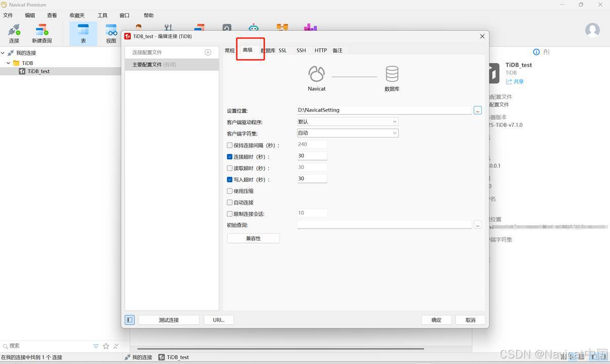
Task: Enable 读取超时 read timeout checkbox
Action: (x=230, y=168)
